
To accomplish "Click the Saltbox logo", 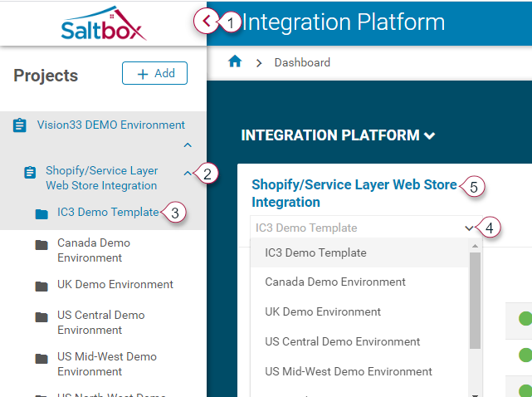I will pos(104,23).
